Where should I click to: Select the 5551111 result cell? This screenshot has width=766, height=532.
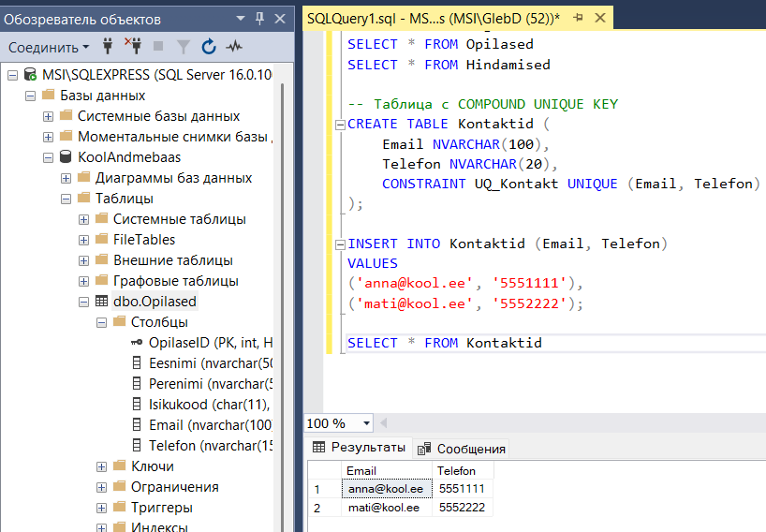point(463,489)
